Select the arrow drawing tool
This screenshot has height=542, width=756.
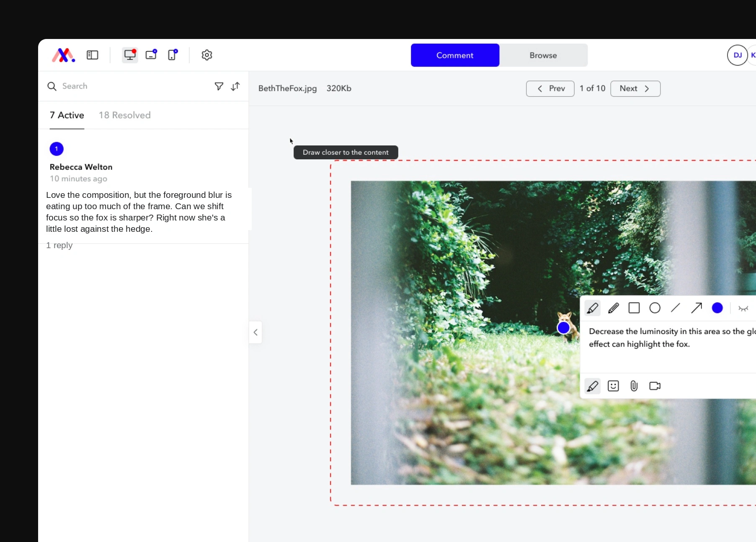pos(697,308)
